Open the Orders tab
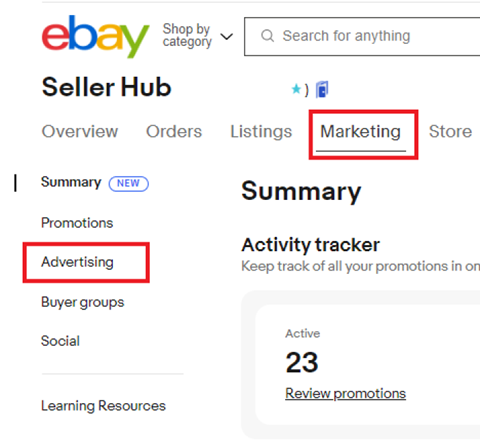The width and height of the screenshot is (480, 445). pos(174,131)
